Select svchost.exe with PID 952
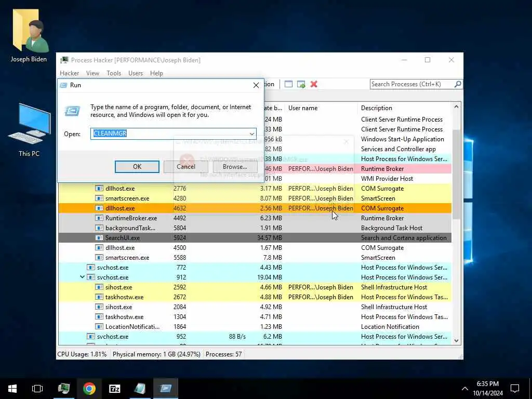 pyautogui.click(x=255, y=337)
